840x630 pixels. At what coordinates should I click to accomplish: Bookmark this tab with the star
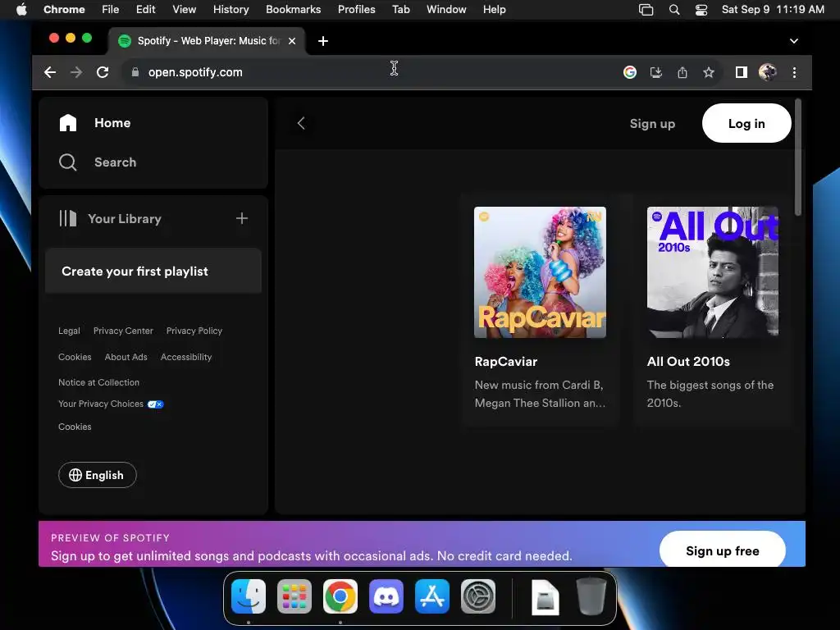pos(709,72)
